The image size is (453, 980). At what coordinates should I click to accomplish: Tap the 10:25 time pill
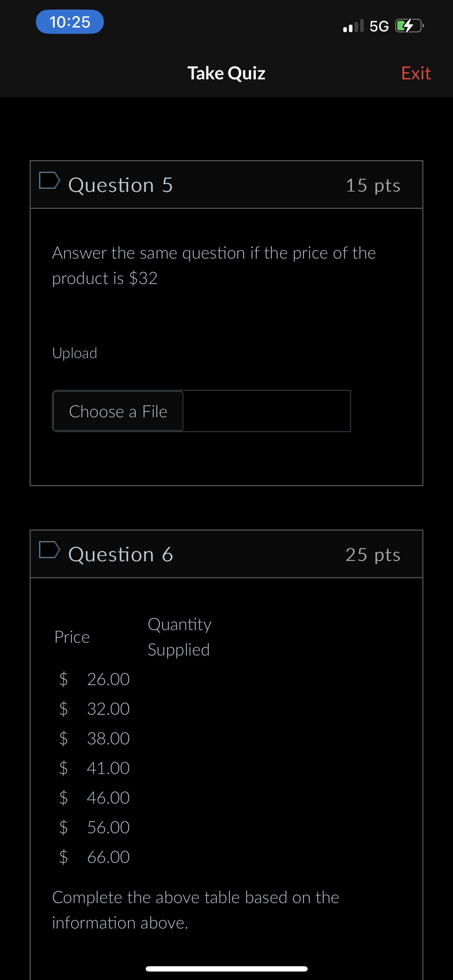[69, 22]
